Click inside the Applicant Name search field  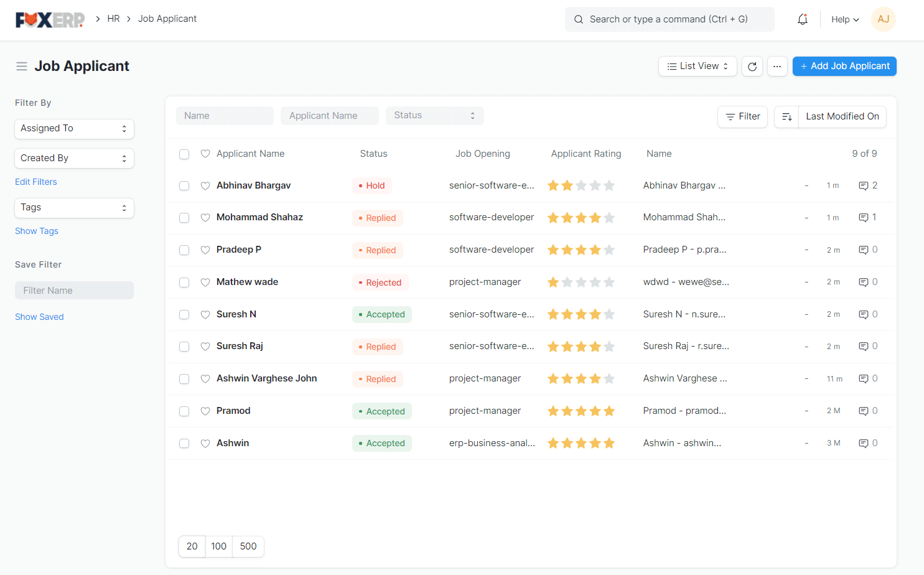(x=330, y=115)
